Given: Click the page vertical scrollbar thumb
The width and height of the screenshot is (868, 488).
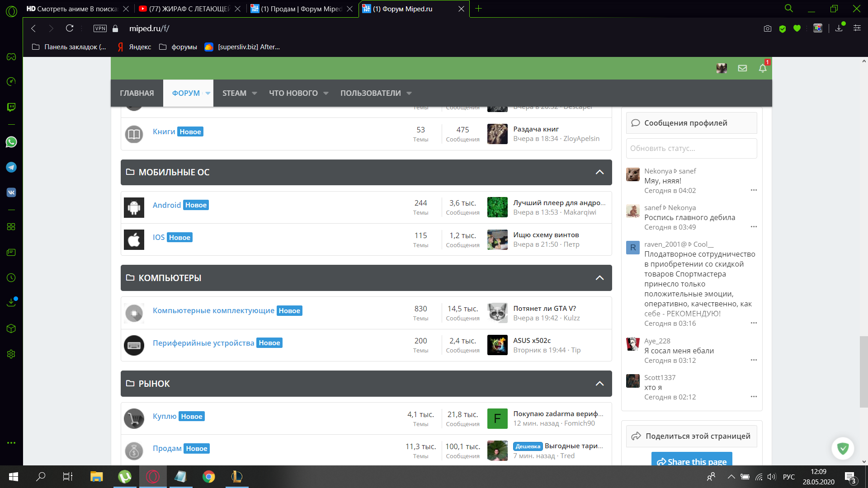Looking at the screenshot, I should (863, 371).
